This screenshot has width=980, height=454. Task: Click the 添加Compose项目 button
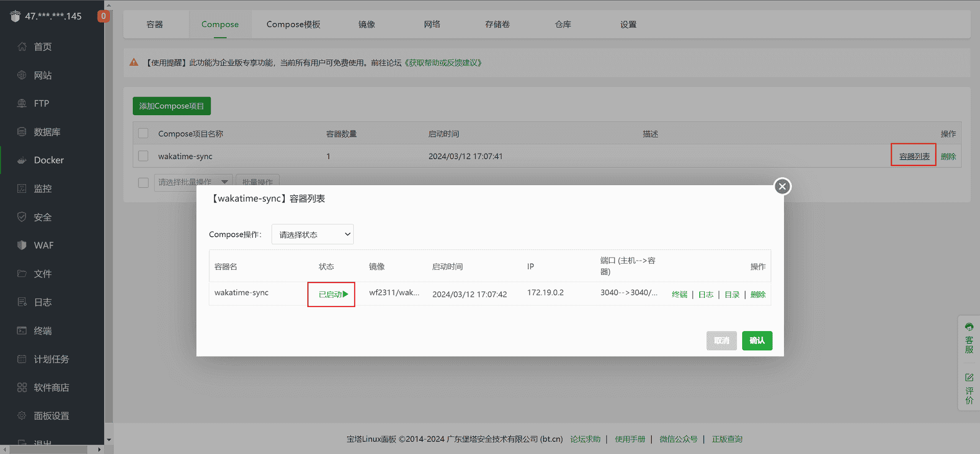click(171, 106)
